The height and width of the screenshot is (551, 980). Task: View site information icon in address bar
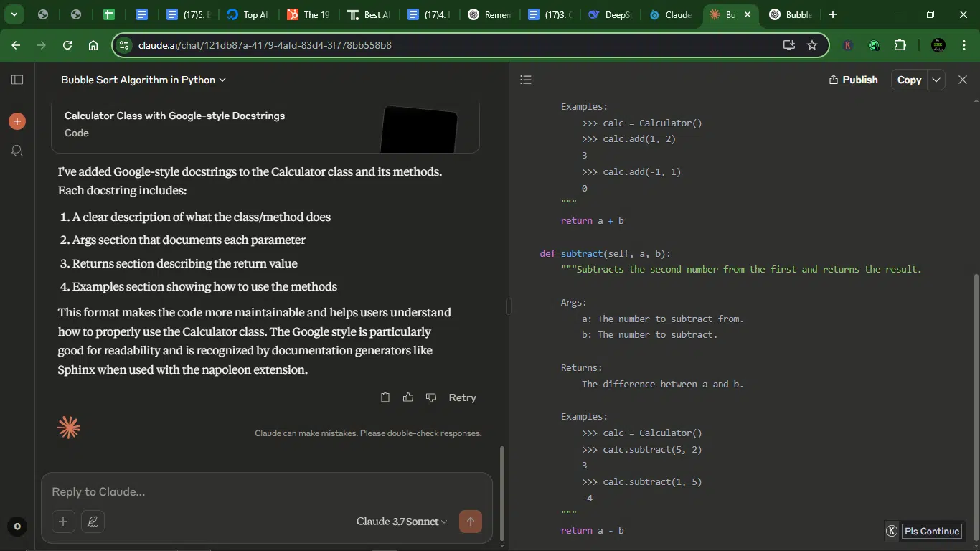pyautogui.click(x=124, y=45)
